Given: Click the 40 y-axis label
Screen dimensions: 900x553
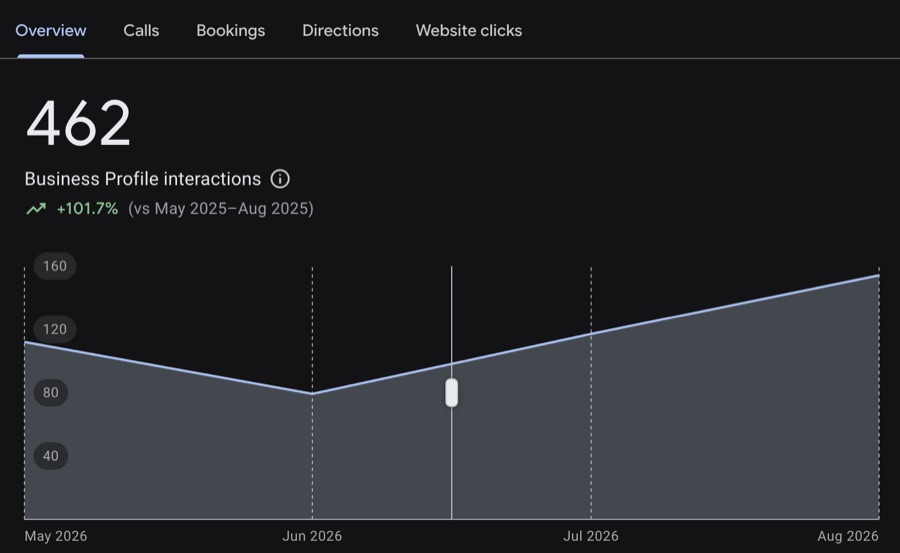Looking at the screenshot, I should [x=51, y=456].
